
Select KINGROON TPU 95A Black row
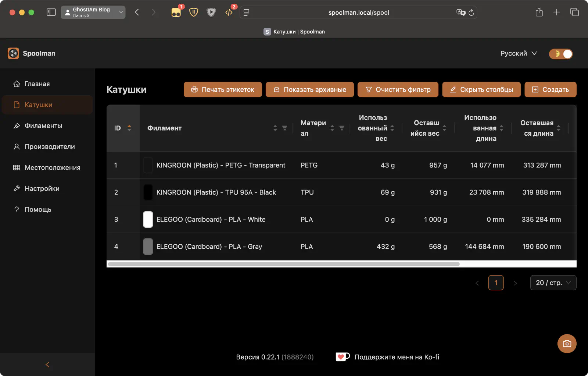point(216,192)
